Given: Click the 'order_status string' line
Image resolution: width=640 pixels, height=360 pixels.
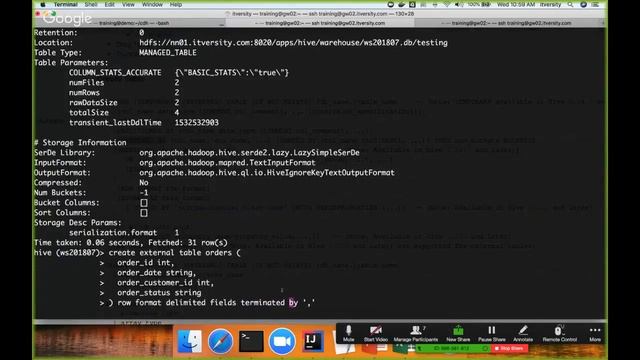Looking at the screenshot, I should 159,293.
